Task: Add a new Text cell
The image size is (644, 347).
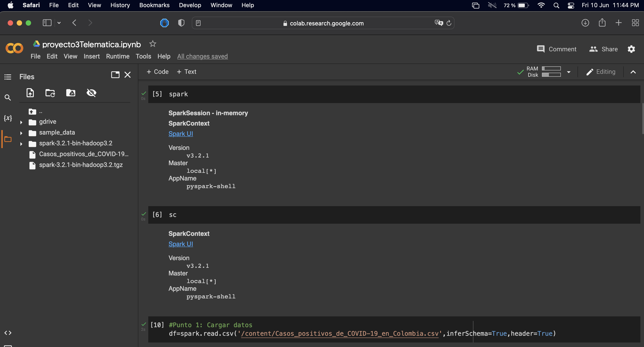Action: (x=187, y=72)
